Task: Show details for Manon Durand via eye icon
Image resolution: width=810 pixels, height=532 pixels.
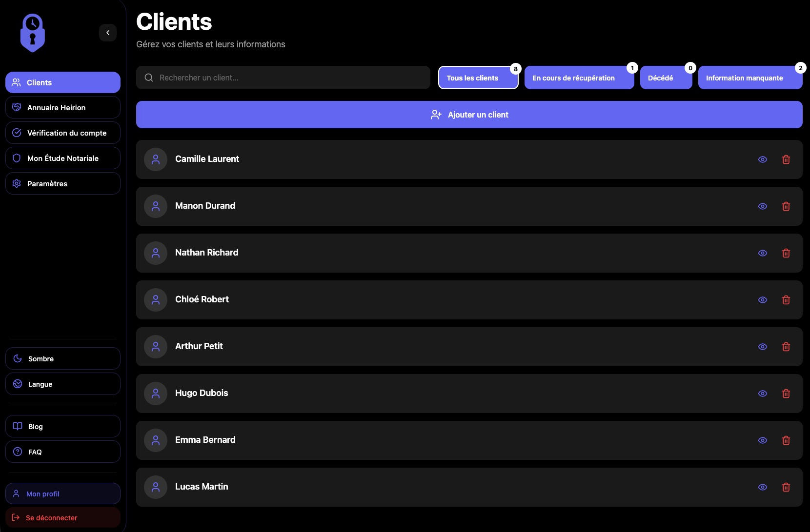Action: point(763,206)
